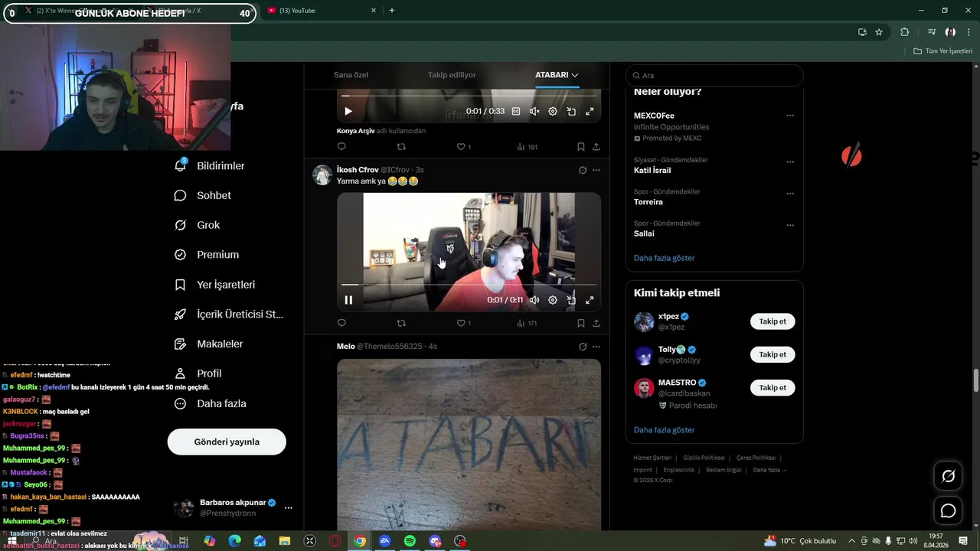Click the page vertical scrollbar thumb
Image resolution: width=980 pixels, height=551 pixels.
[x=976, y=380]
